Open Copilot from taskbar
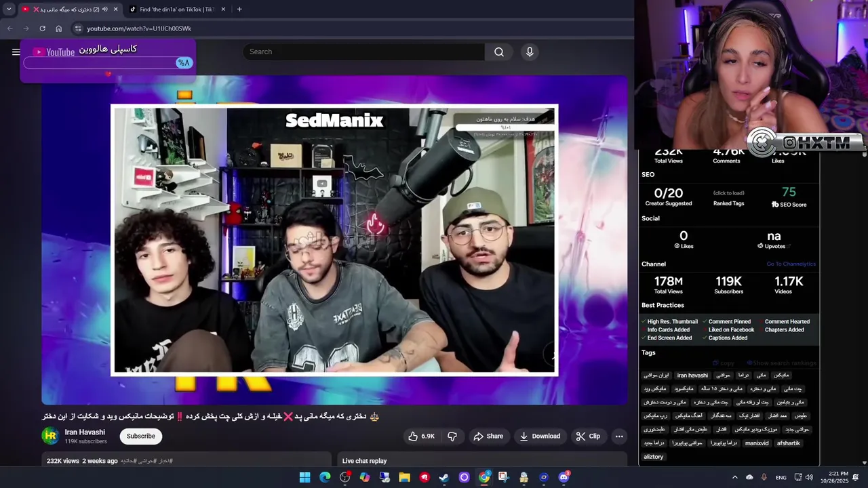 click(365, 477)
